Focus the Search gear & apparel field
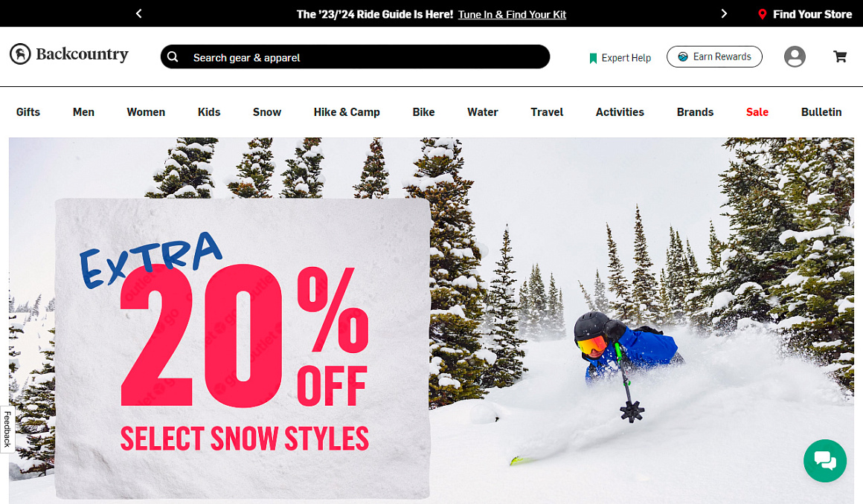Viewport: 863px width, 504px height. [355, 56]
